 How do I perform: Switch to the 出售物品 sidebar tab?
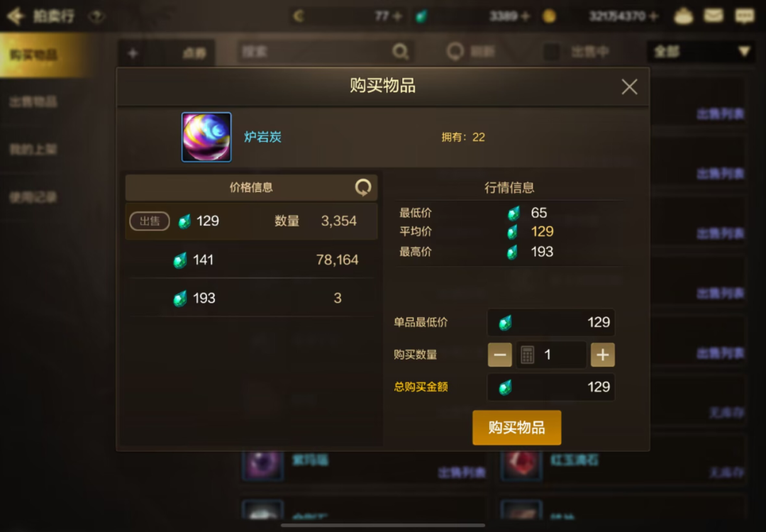[33, 101]
